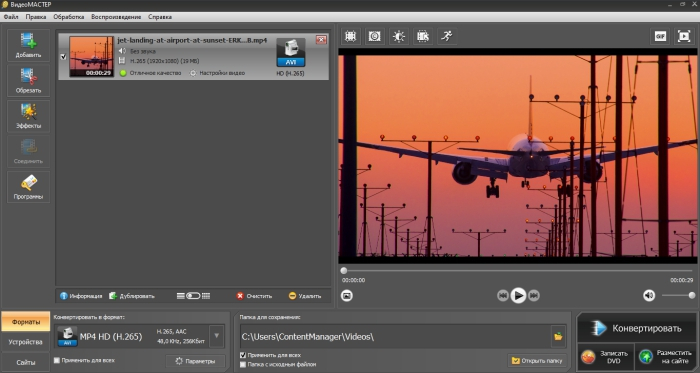Select the crop tool above preview

[x=350, y=37]
